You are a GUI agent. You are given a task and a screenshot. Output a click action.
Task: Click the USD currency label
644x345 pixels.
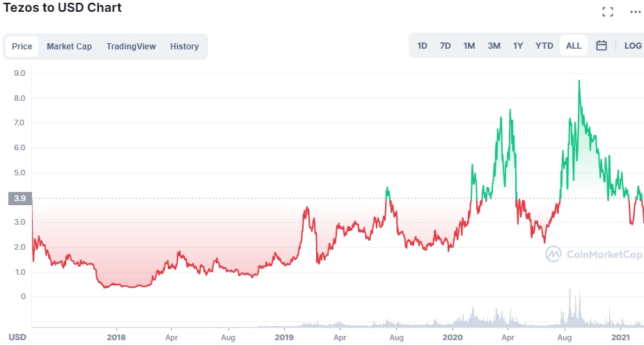coord(17,337)
